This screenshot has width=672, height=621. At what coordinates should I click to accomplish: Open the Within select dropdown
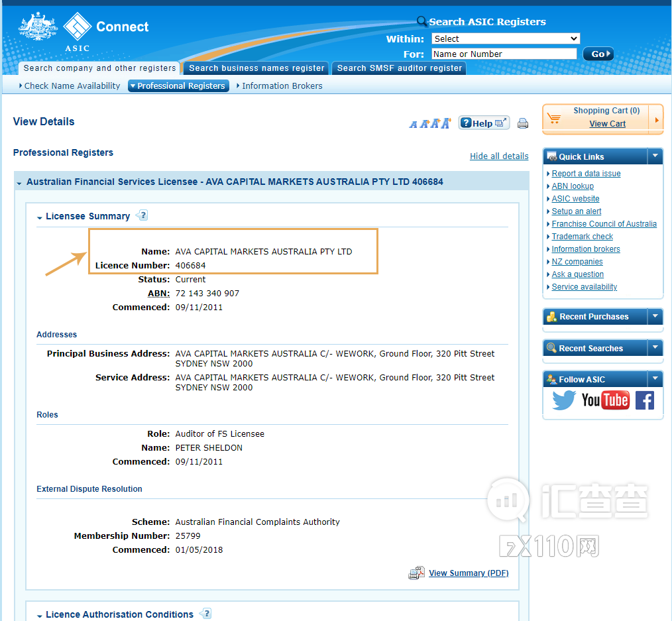pos(505,38)
